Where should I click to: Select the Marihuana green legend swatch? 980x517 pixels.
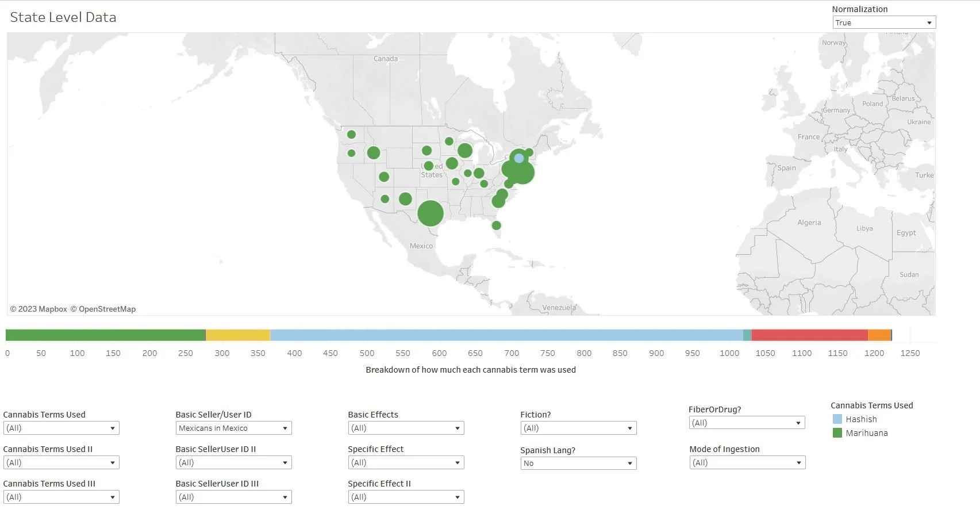837,433
